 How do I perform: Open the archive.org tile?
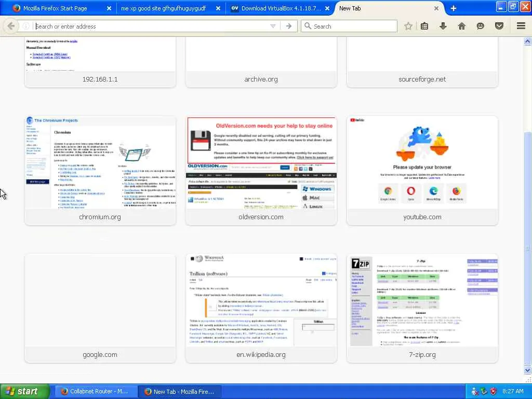261,63
